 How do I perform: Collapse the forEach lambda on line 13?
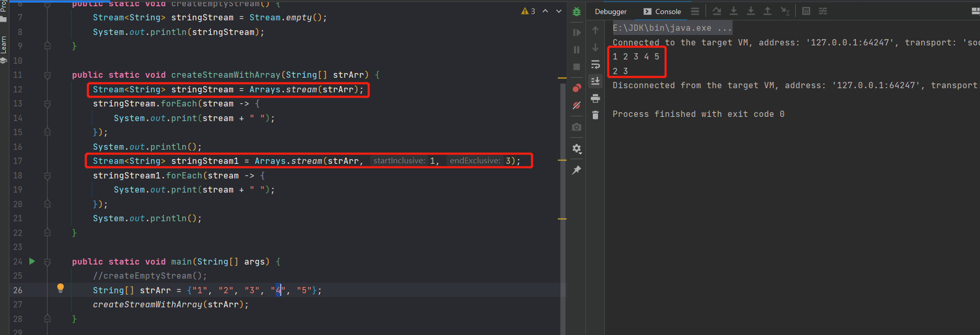coord(47,104)
